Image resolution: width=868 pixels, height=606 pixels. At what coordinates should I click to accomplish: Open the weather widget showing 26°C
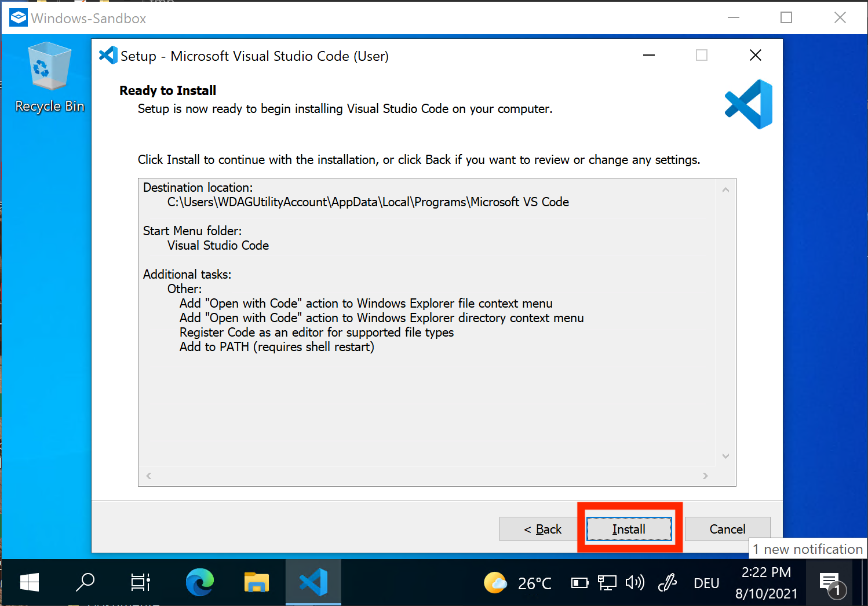point(517,583)
